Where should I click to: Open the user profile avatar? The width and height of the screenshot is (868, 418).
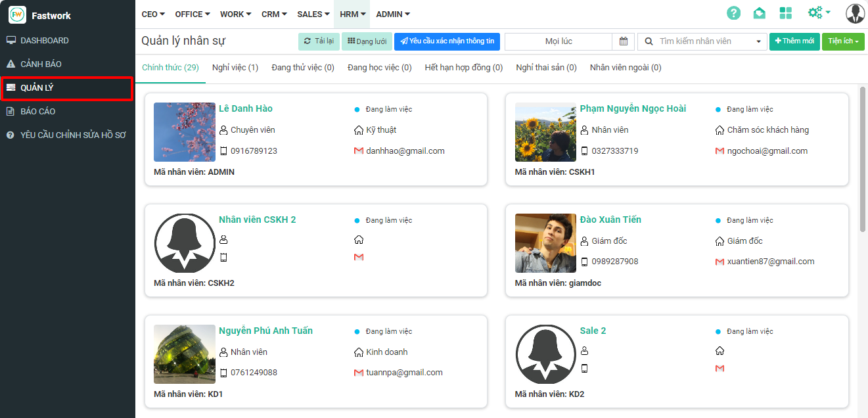point(854,14)
